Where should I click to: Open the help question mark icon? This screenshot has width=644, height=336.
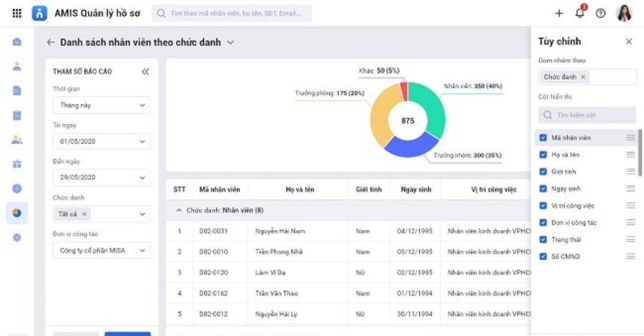(600, 13)
